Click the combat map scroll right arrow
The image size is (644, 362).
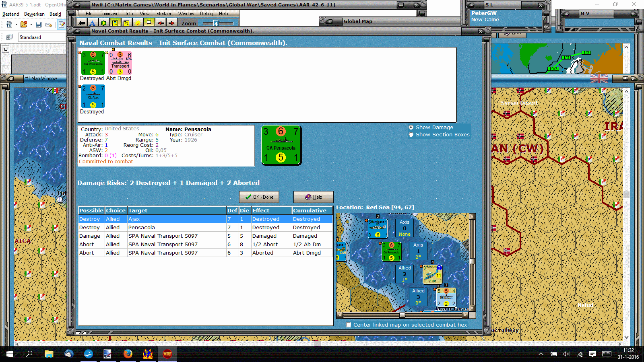[466, 315]
